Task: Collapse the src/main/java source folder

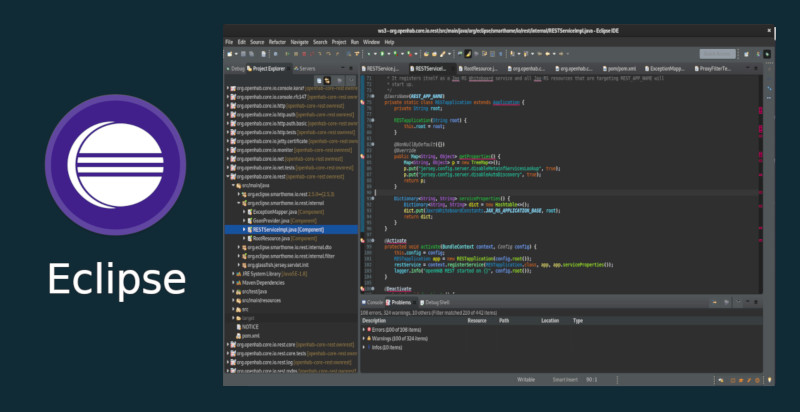Action: coord(232,185)
